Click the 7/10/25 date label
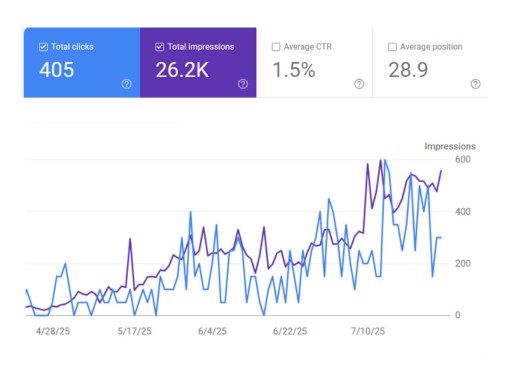Screen dimensions: 512x384 [x=368, y=331]
